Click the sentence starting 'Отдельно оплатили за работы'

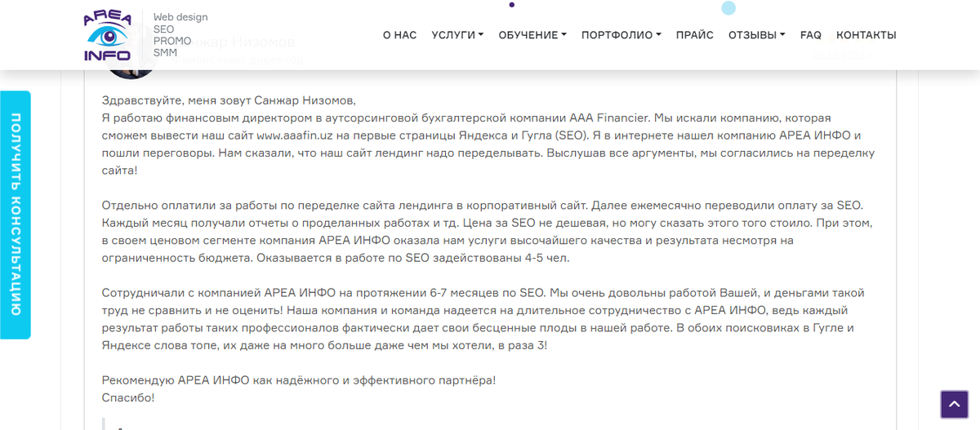click(343, 206)
